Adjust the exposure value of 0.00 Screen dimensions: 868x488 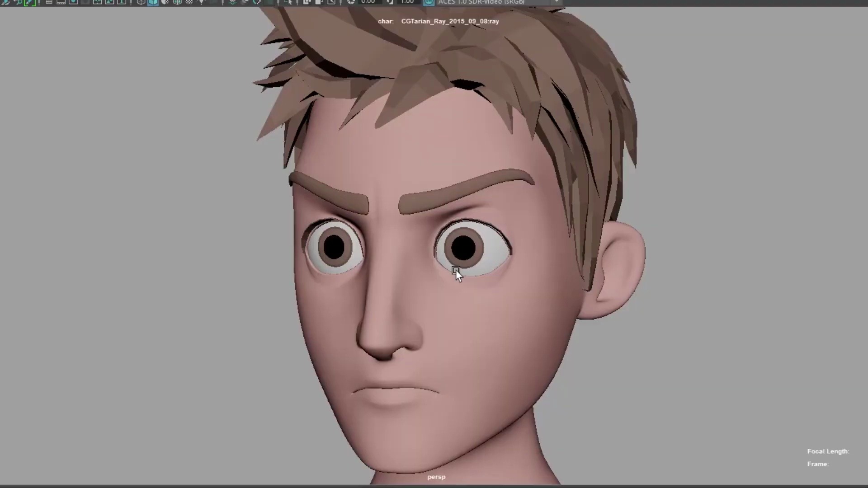pyautogui.click(x=368, y=3)
